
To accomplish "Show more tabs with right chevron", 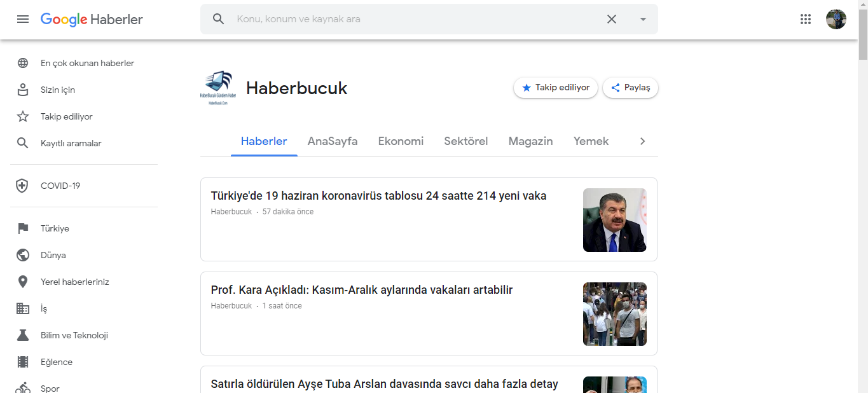I will pyautogui.click(x=642, y=141).
